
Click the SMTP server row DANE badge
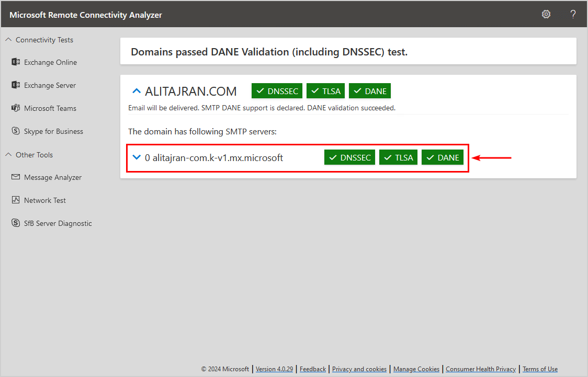tap(443, 157)
